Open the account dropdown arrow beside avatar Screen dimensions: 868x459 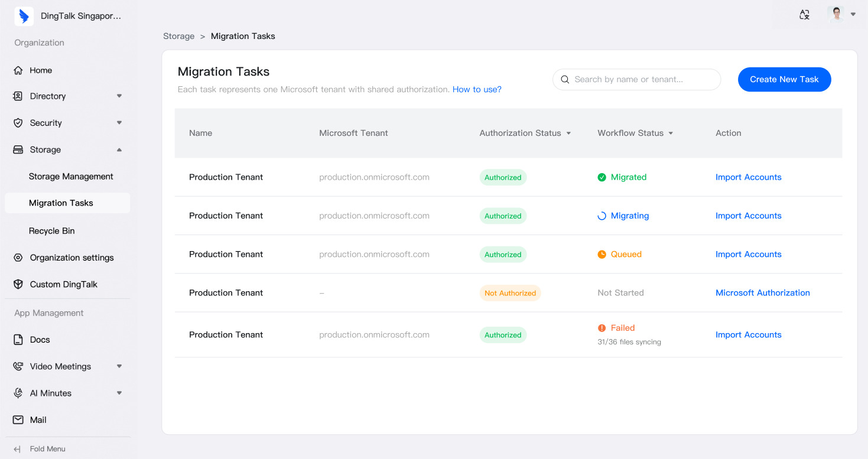pos(853,14)
